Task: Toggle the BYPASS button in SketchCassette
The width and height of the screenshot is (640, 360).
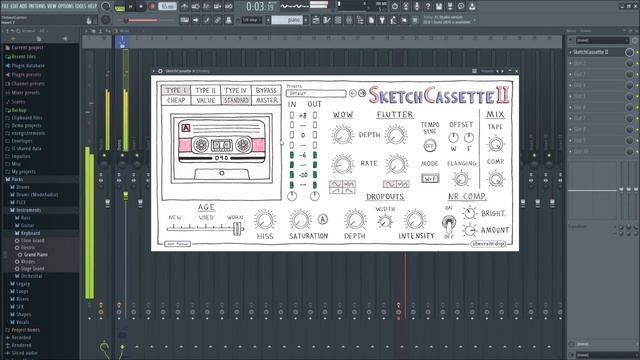Action: pyautogui.click(x=266, y=90)
